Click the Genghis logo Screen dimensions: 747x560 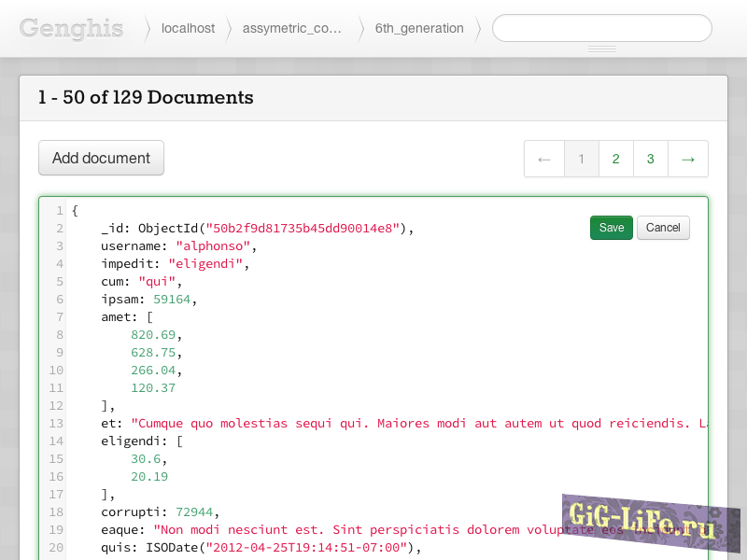tap(71, 28)
